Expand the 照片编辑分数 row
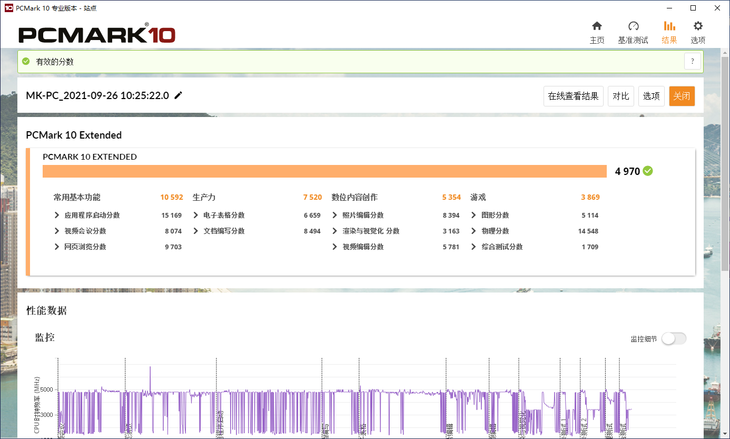The width and height of the screenshot is (730, 439). click(335, 215)
